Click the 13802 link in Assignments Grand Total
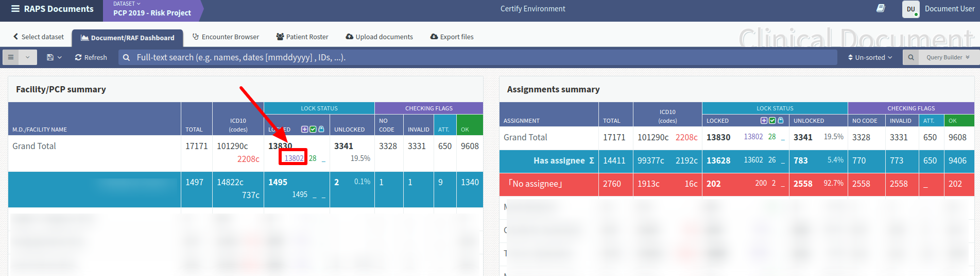 point(753,137)
